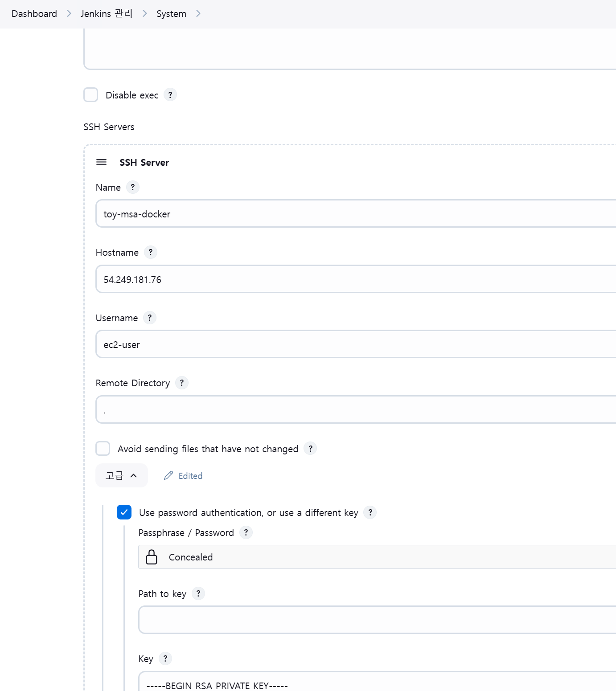Open help for the Hostname field
This screenshot has width=616, height=691.
pyautogui.click(x=151, y=253)
